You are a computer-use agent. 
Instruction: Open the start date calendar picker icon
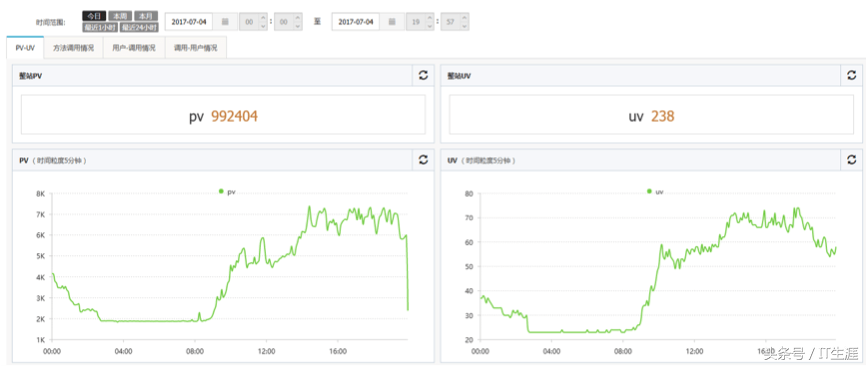(224, 22)
